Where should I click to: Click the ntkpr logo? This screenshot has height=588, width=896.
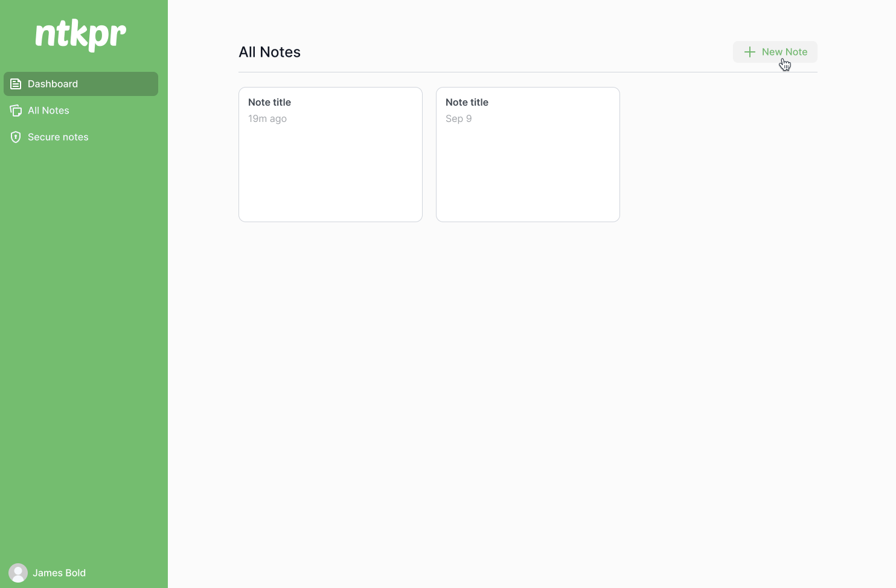[x=81, y=35]
